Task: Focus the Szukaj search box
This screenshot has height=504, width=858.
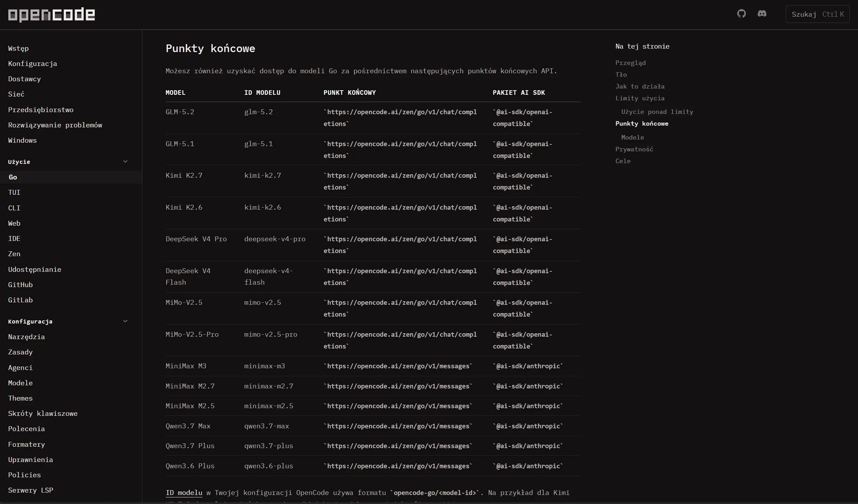Action: click(817, 14)
